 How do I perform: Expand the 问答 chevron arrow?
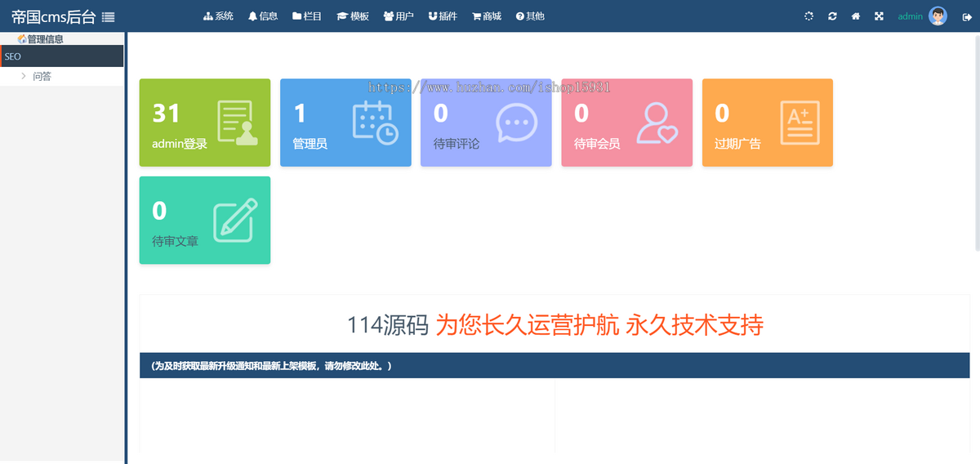coord(24,76)
